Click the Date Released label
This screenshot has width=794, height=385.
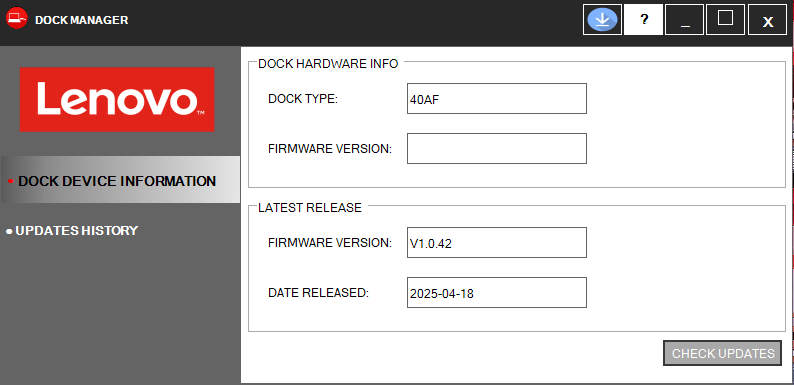(x=319, y=293)
